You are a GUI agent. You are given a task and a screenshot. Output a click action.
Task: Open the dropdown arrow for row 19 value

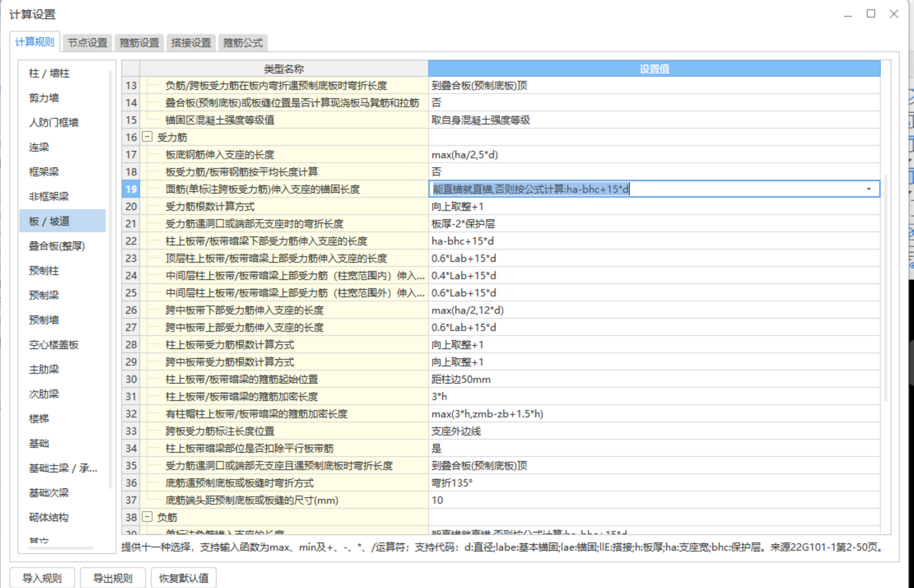pos(868,189)
